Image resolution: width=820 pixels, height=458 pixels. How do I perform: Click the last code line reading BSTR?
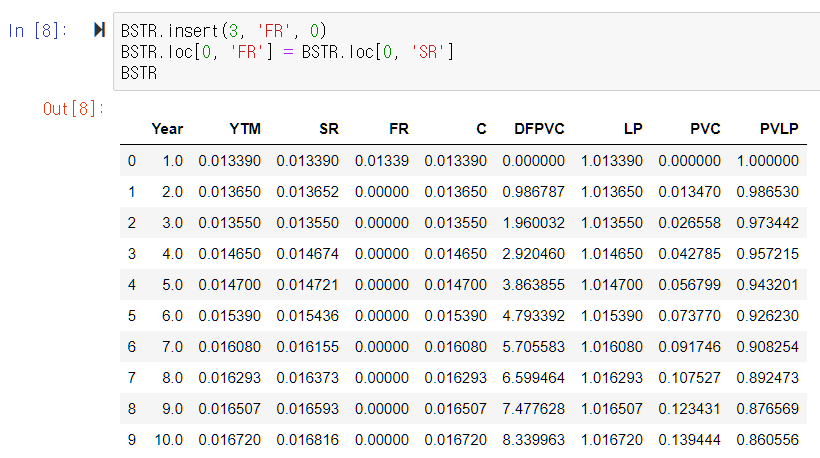pos(139,73)
